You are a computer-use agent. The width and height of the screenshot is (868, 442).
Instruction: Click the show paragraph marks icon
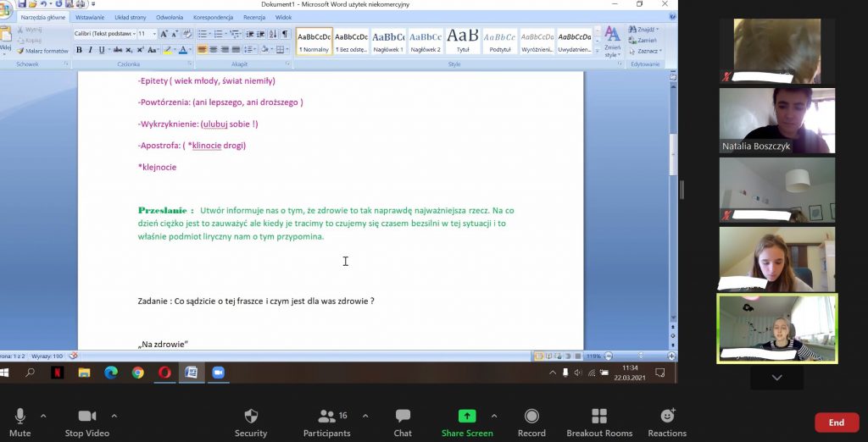click(x=285, y=34)
